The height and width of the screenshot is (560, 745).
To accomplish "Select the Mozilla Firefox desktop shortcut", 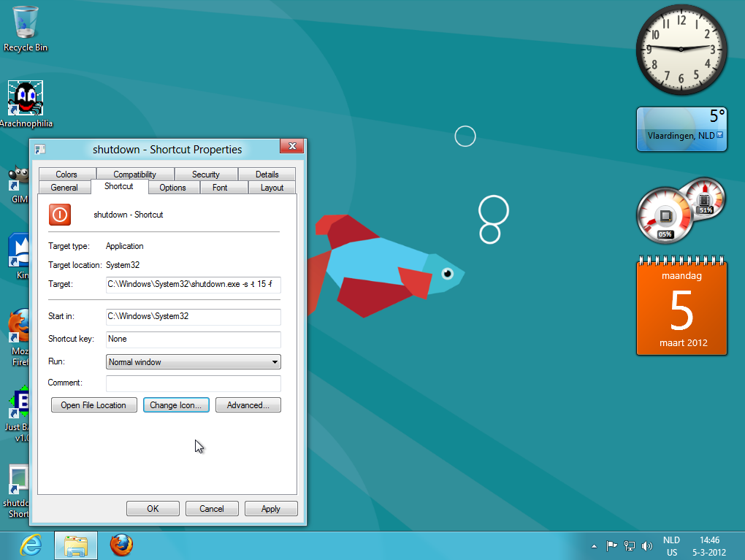I will tap(19, 337).
